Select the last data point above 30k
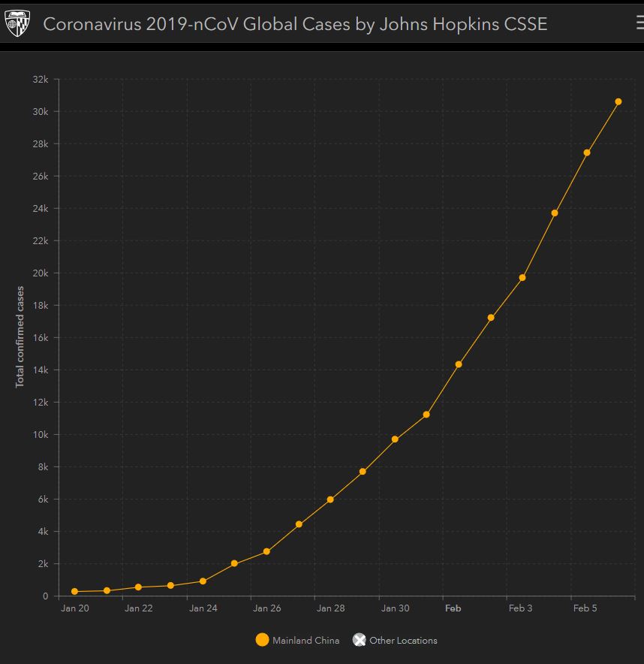The width and height of the screenshot is (644, 664). 618,101
